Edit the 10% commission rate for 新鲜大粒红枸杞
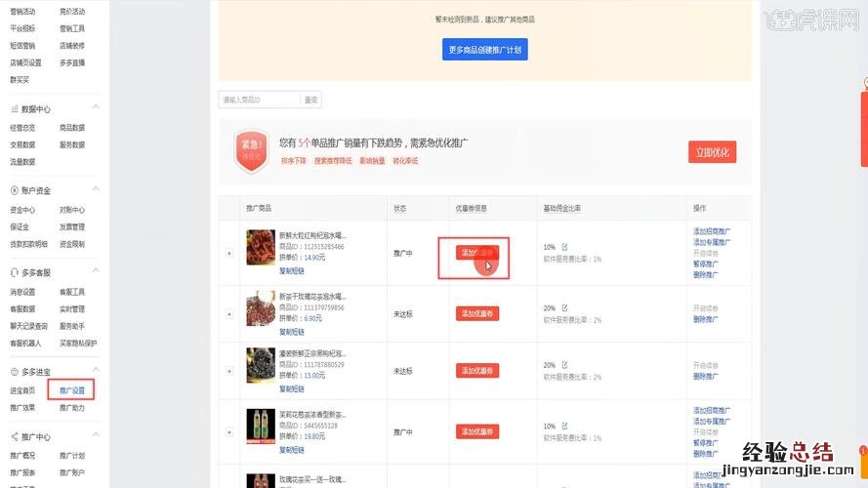Screen dimensions: 868x488 coord(564,247)
